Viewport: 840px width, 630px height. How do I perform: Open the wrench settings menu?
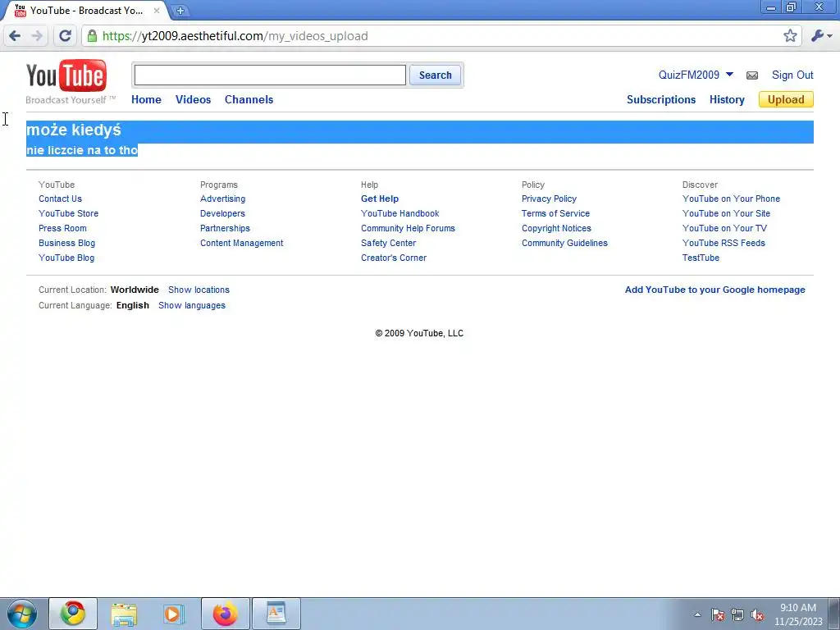821,36
